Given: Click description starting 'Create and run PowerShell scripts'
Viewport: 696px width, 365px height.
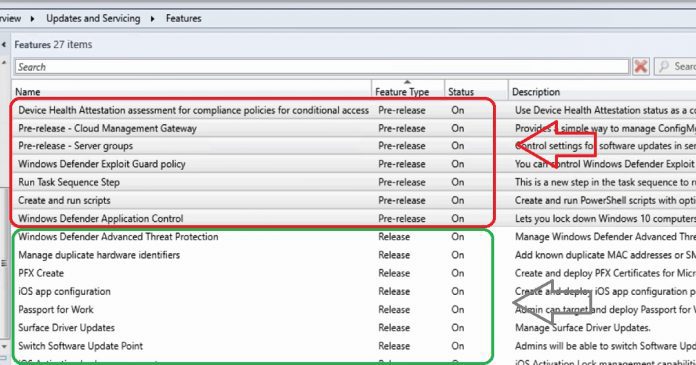Looking at the screenshot, I should coord(605,200).
